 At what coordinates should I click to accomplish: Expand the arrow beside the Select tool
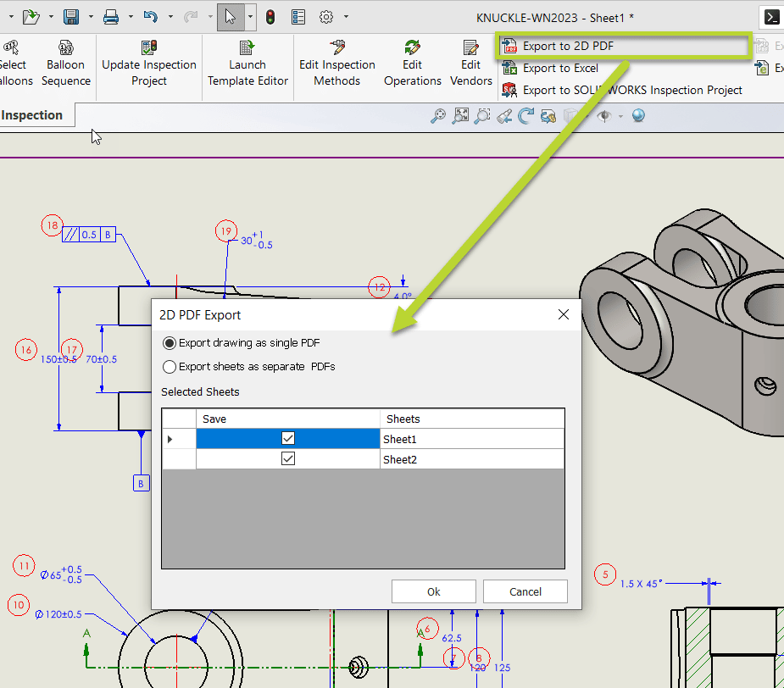[x=248, y=16]
